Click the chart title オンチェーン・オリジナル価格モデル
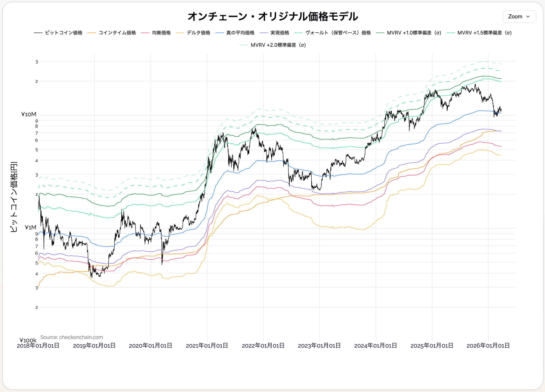The height and width of the screenshot is (392, 545). click(272, 16)
